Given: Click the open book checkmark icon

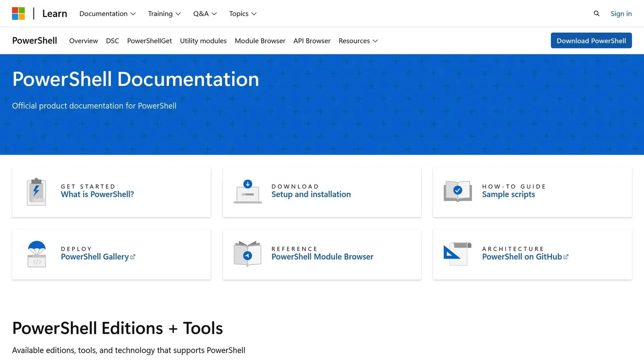Looking at the screenshot, I should tap(458, 191).
